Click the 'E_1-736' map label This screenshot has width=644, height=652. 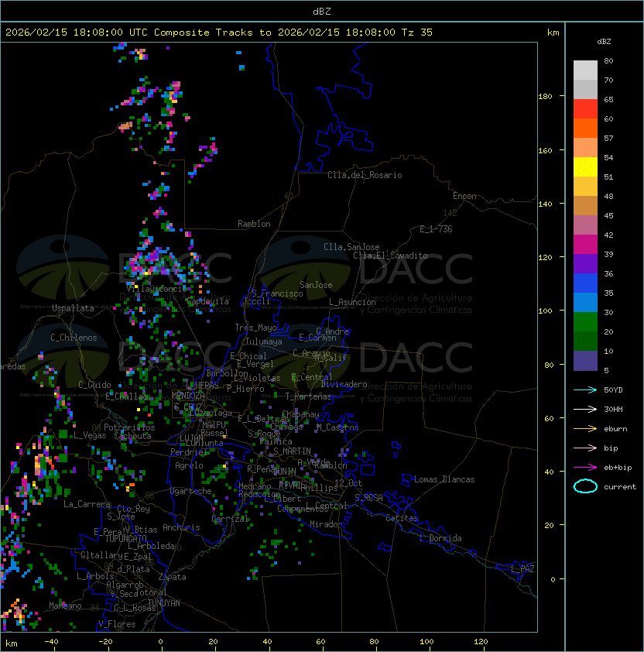pyautogui.click(x=436, y=229)
